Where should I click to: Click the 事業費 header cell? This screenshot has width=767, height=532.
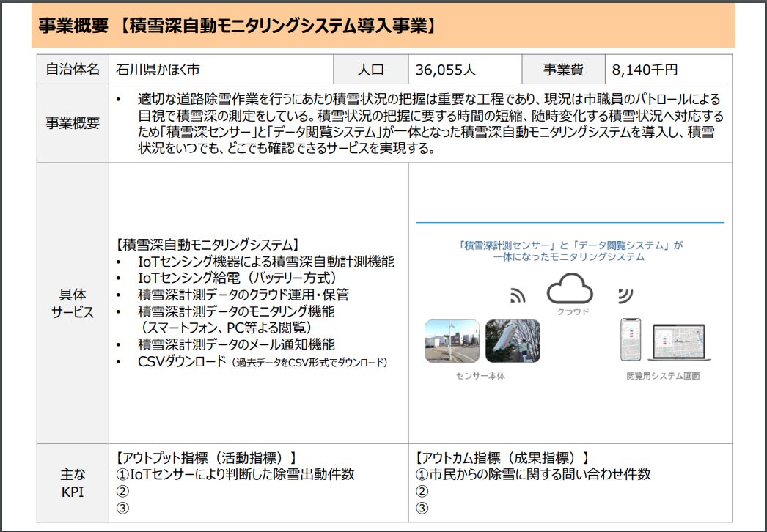point(563,70)
